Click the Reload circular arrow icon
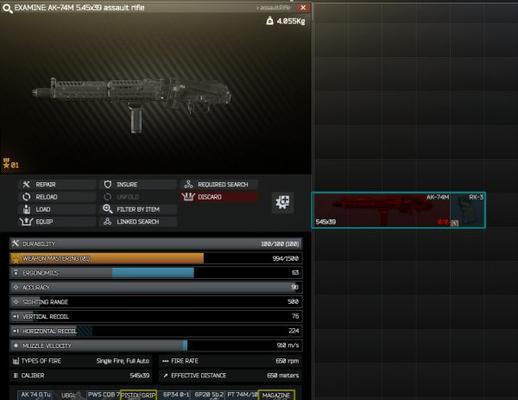Image resolution: width=518 pixels, height=400 pixels. pyautogui.click(x=26, y=197)
